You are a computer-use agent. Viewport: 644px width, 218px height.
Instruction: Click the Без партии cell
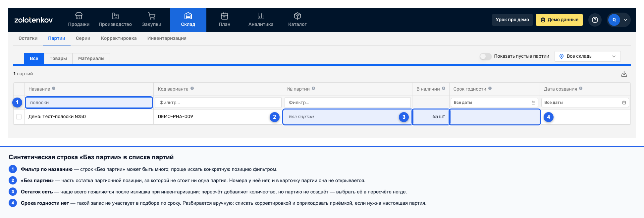point(347,117)
